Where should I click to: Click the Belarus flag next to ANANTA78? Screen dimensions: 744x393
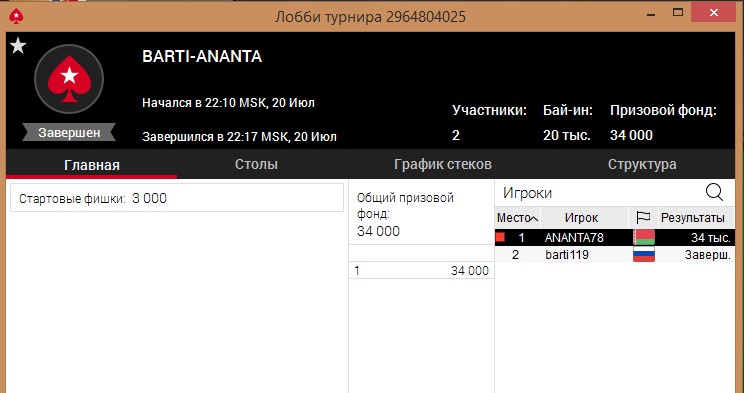point(644,237)
